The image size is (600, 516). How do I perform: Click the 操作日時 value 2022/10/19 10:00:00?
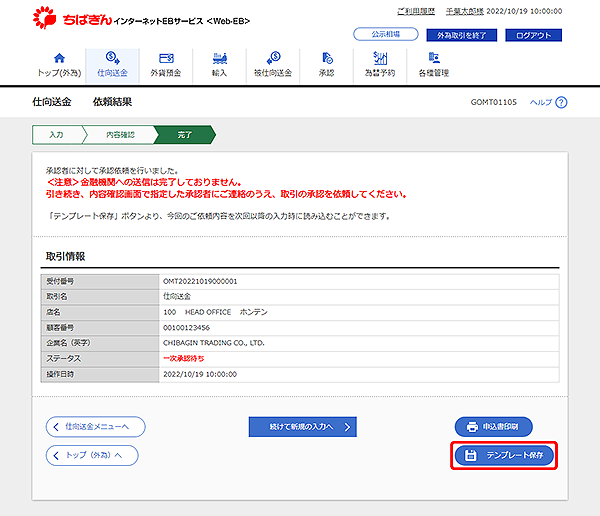200,374
